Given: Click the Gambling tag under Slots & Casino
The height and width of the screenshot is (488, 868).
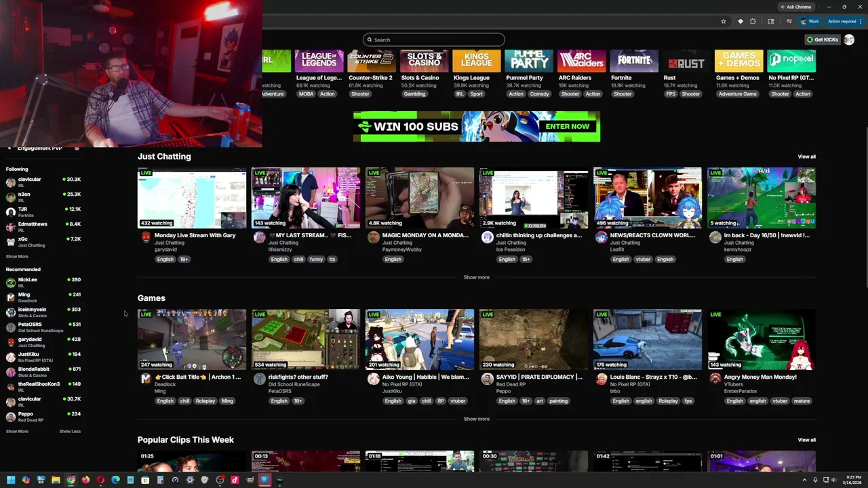Looking at the screenshot, I should tap(414, 94).
